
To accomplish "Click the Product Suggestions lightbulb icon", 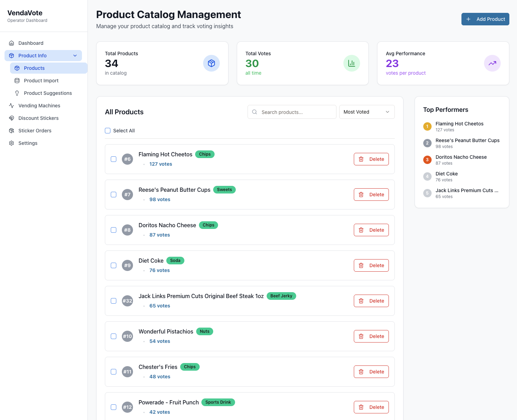I will click(x=17, y=93).
